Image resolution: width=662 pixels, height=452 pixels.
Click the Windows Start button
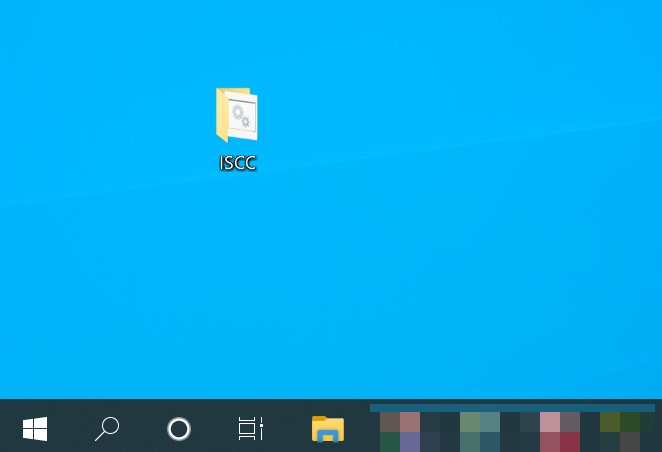coord(35,429)
